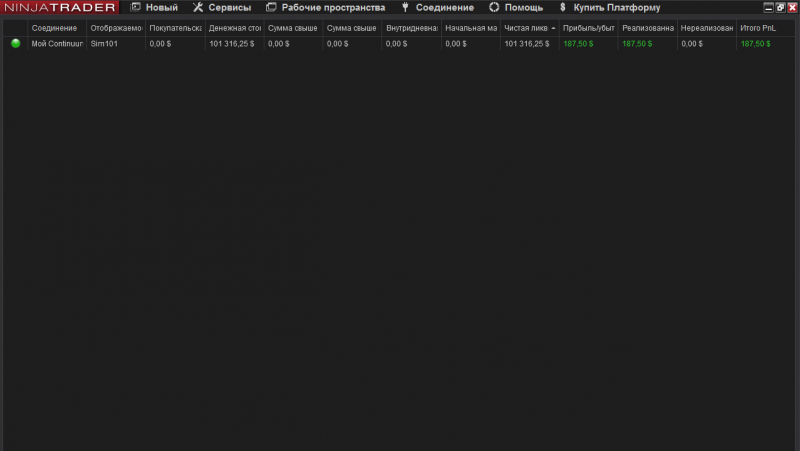Click Итого PnL 187,50 $ cell
This screenshot has width=800, height=451.
765,44
